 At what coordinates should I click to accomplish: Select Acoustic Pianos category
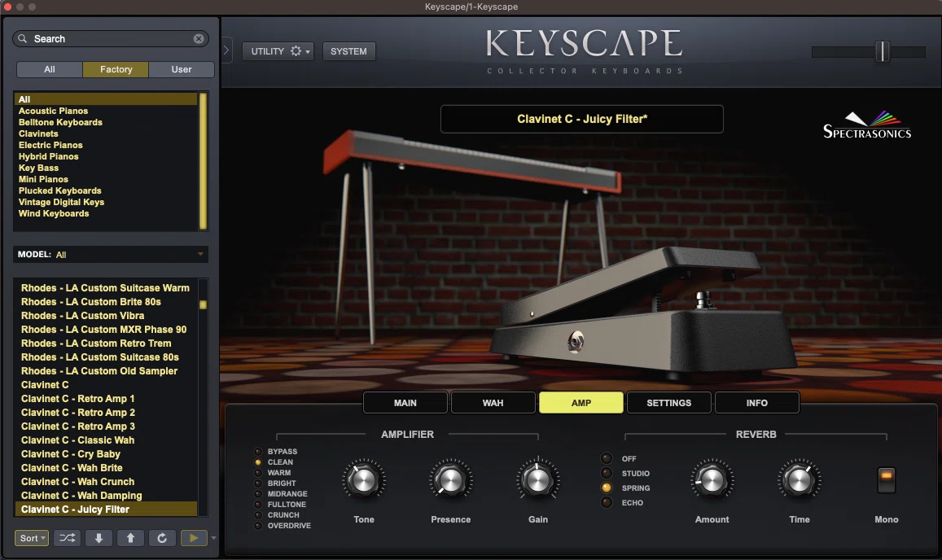(53, 111)
